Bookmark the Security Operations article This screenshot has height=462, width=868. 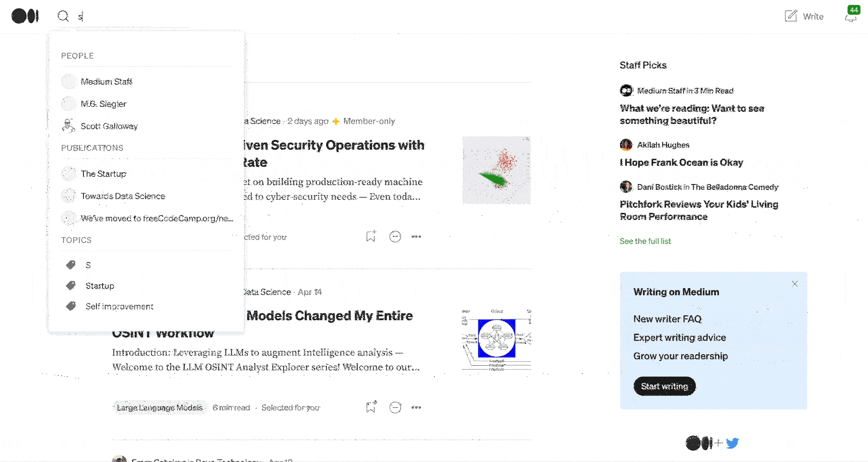click(x=371, y=236)
